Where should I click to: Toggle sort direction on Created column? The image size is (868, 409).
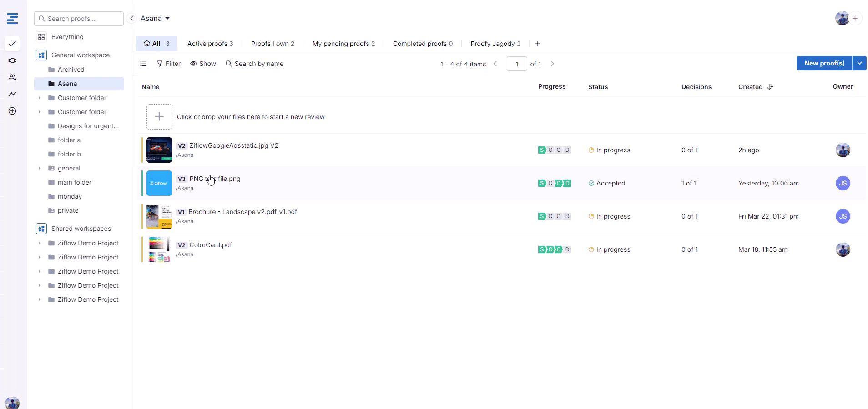(770, 87)
